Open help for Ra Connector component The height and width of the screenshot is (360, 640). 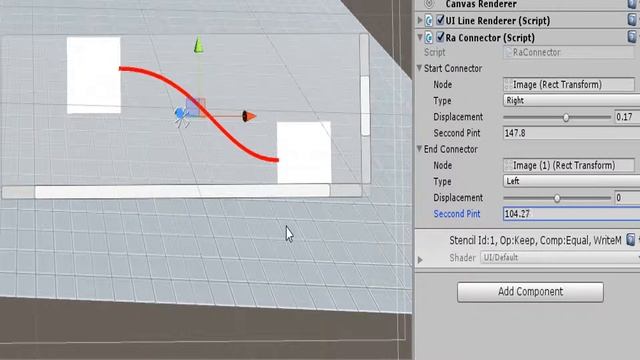click(x=632, y=37)
